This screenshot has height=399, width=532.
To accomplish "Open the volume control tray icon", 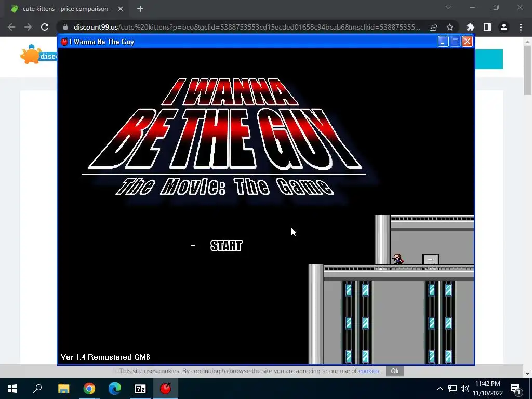I will point(465,389).
